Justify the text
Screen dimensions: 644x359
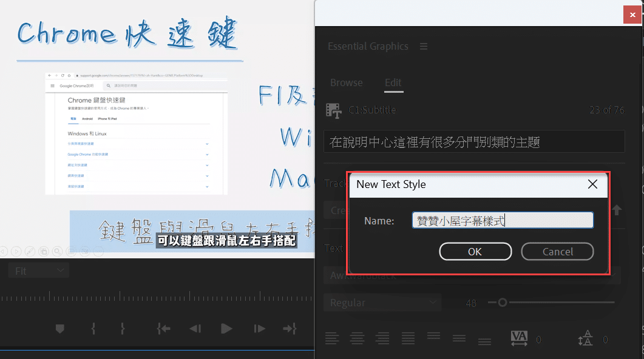408,338
